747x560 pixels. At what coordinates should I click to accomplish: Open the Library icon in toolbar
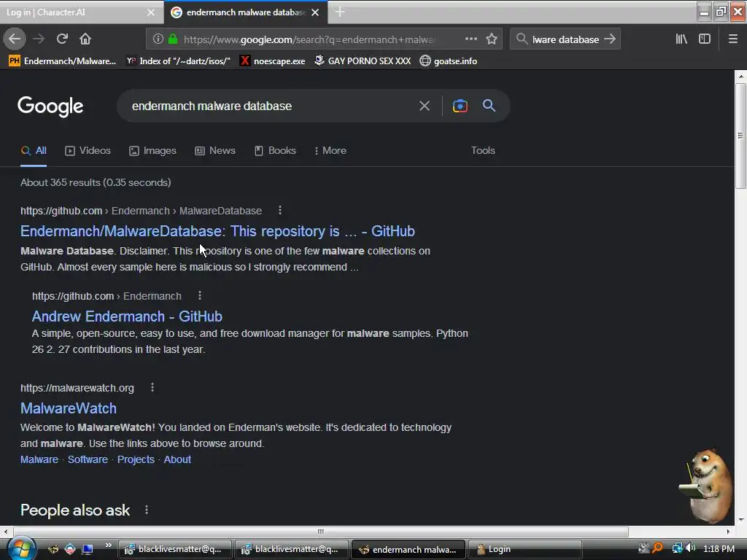tap(681, 39)
